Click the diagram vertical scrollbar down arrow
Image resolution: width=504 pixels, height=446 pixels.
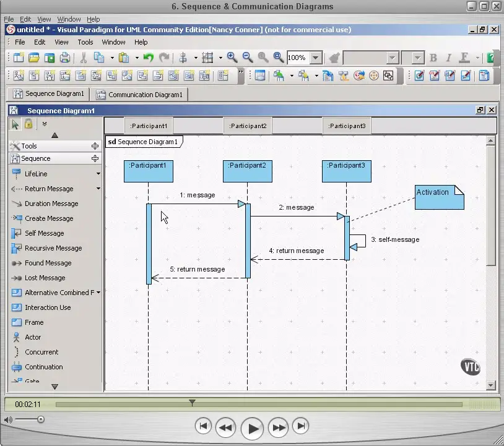(490, 385)
